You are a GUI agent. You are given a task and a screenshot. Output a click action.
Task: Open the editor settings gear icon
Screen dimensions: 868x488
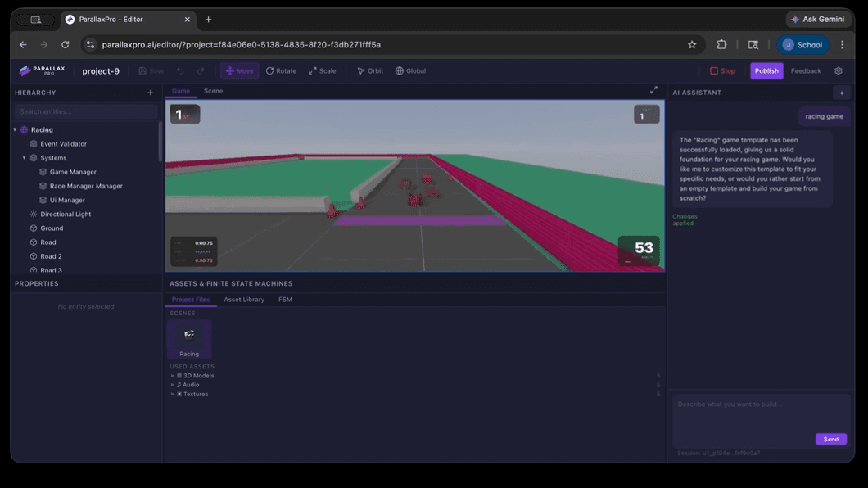pos(838,71)
